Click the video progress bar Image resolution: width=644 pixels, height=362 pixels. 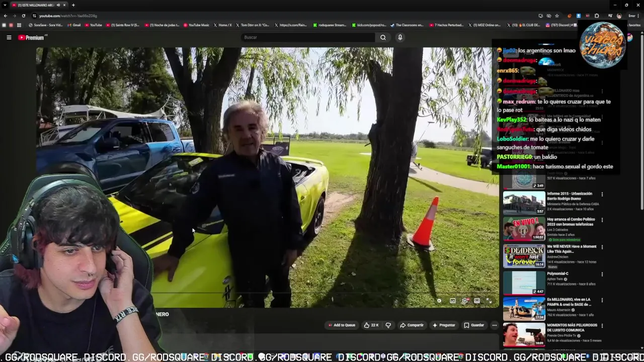(267, 294)
